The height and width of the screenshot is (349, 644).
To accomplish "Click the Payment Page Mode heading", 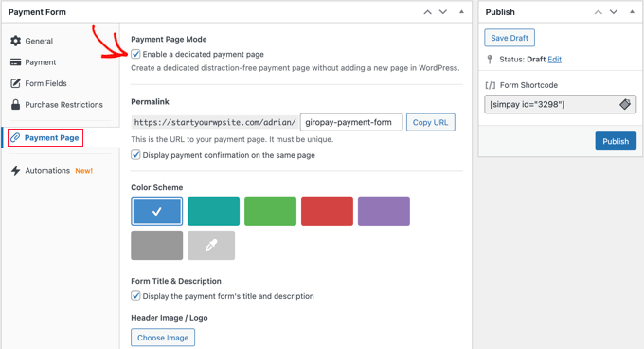I will [x=169, y=40].
